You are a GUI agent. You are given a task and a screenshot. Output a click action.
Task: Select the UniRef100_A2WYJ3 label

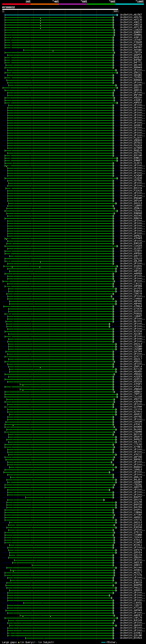(131, 37)
